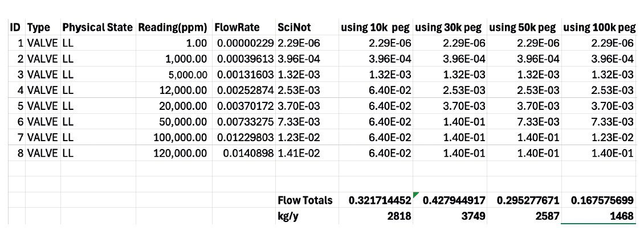Click the Physical State header cell

coord(97,27)
